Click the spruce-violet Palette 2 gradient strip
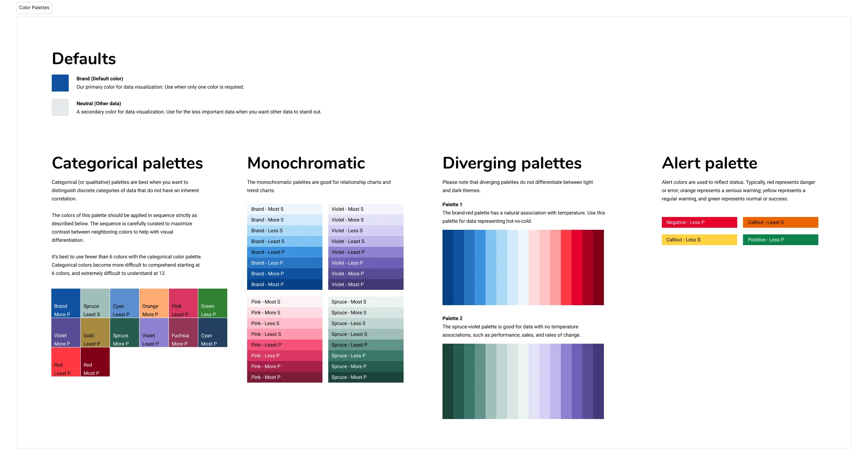The height and width of the screenshot is (465, 868). (x=523, y=381)
